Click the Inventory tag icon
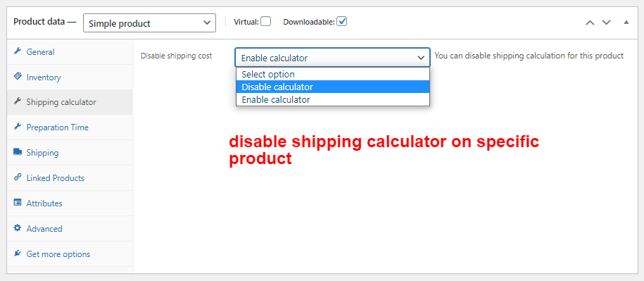This screenshot has width=644, height=281. tap(18, 77)
